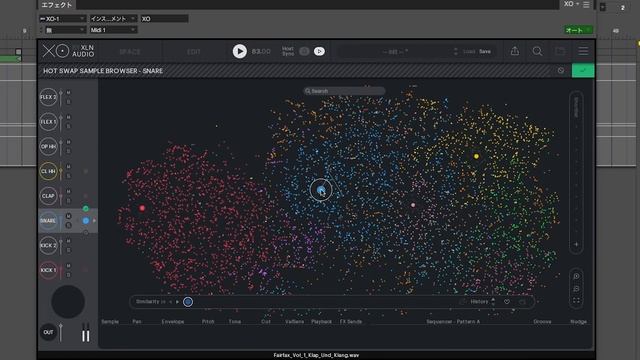The image size is (640, 360).
Task: Trigger the KICK 2 pad
Action: click(x=48, y=246)
